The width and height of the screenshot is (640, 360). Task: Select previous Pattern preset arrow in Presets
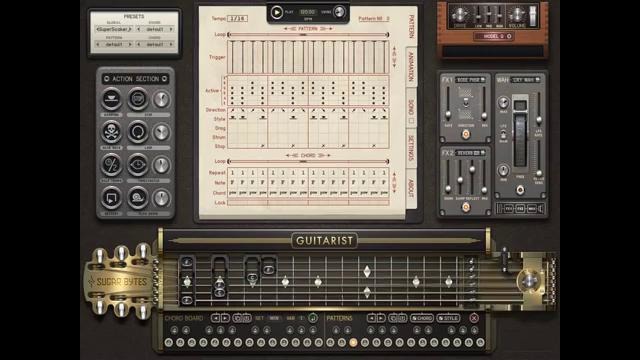tap(98, 44)
